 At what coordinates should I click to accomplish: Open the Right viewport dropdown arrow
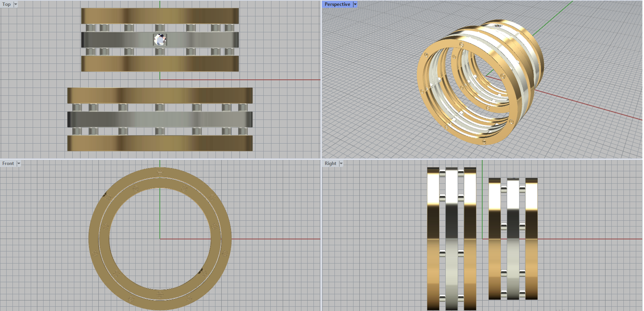[x=341, y=164]
